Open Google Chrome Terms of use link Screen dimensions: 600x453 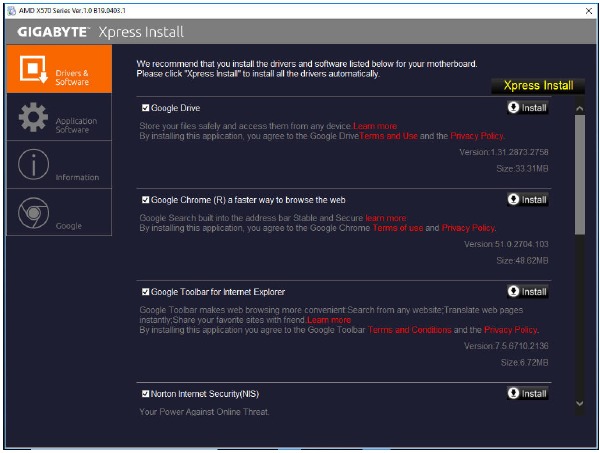coord(397,227)
